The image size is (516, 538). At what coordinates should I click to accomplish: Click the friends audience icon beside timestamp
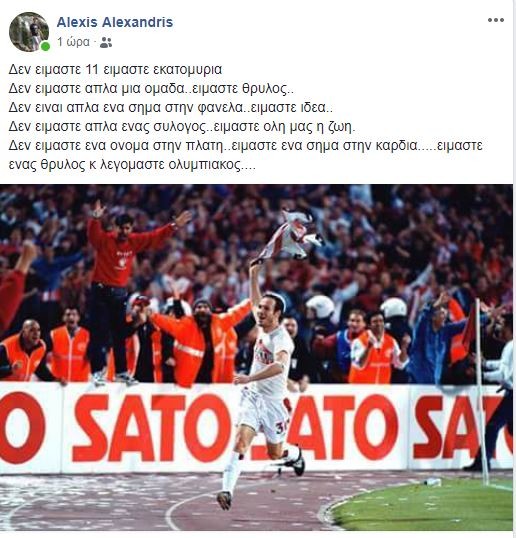coord(106,43)
